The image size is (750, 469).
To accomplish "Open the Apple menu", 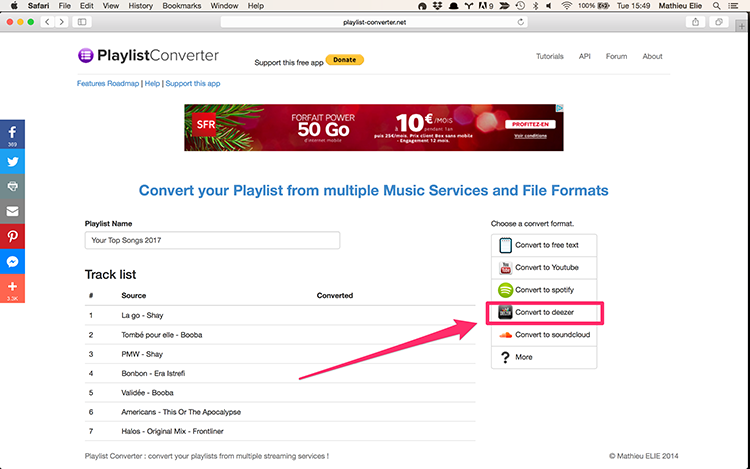I will [x=14, y=6].
